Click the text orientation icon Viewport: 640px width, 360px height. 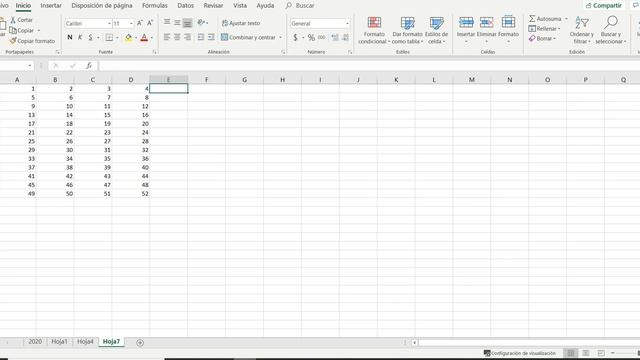click(x=201, y=22)
